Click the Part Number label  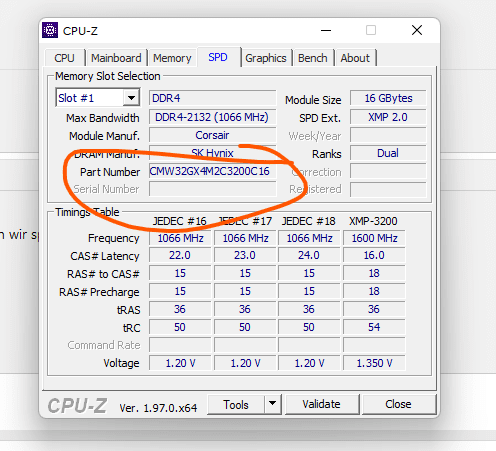tap(110, 172)
